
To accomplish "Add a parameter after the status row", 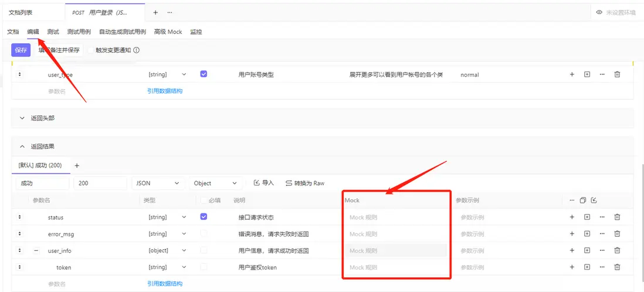I will pos(572,217).
